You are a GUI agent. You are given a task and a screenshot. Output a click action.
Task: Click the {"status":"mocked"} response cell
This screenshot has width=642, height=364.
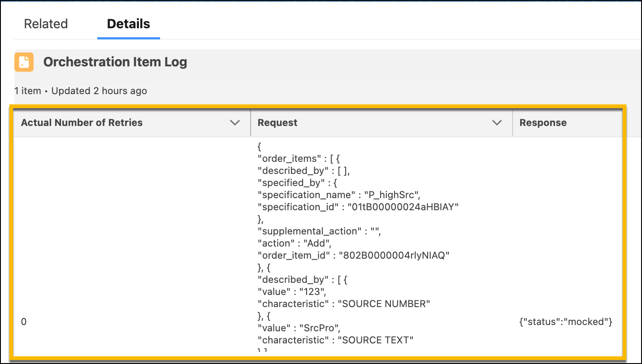[566, 322]
